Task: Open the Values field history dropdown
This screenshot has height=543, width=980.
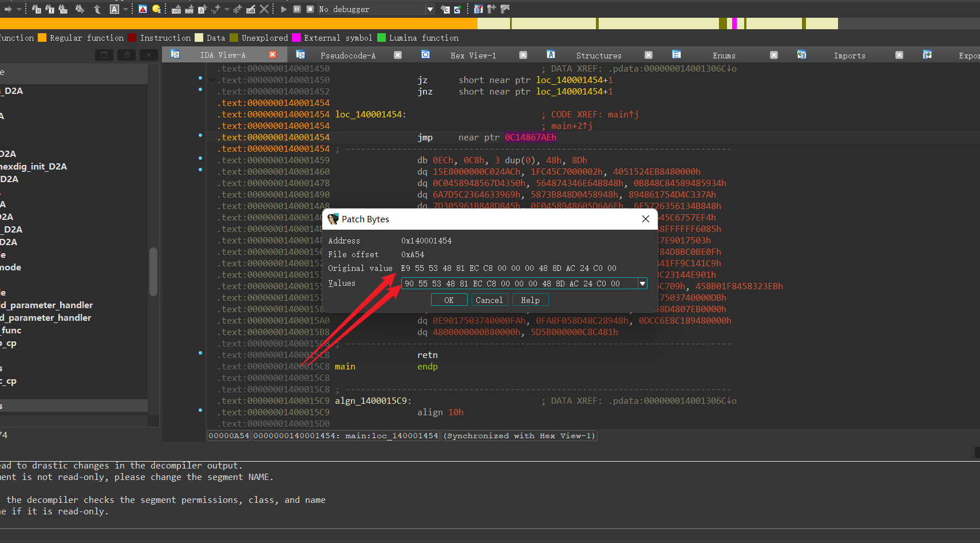Action: coord(642,284)
